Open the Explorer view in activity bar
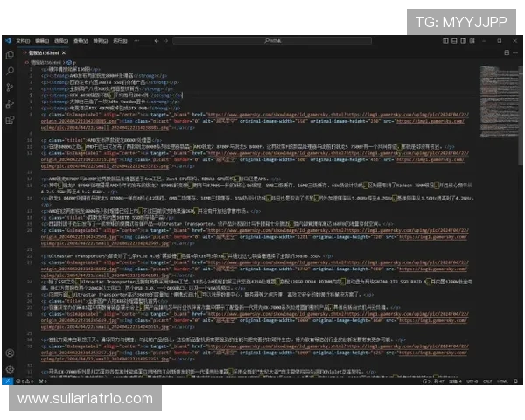Image resolution: width=525 pixels, height=420 pixels. click(10, 55)
